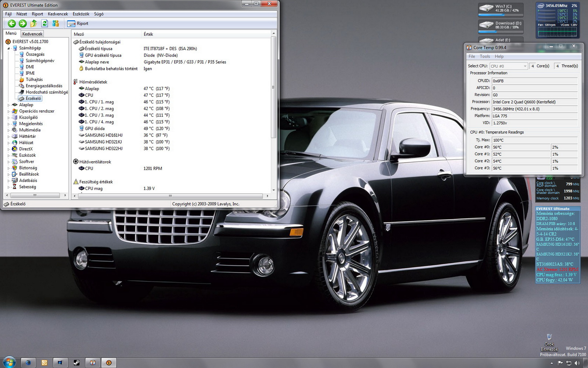This screenshot has width=588, height=368.
Task: Click the Windows Start orb
Action: [9, 362]
